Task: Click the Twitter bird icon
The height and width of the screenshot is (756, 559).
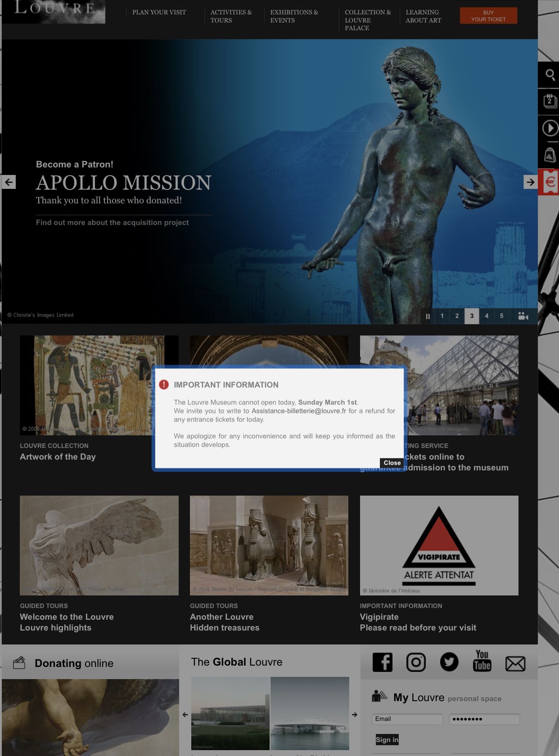Action: pyautogui.click(x=449, y=662)
